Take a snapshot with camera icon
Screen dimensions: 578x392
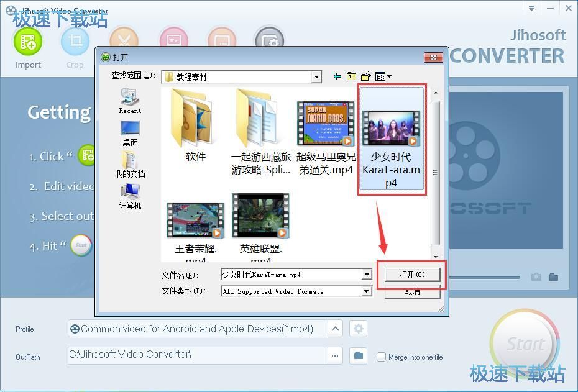[x=536, y=277]
